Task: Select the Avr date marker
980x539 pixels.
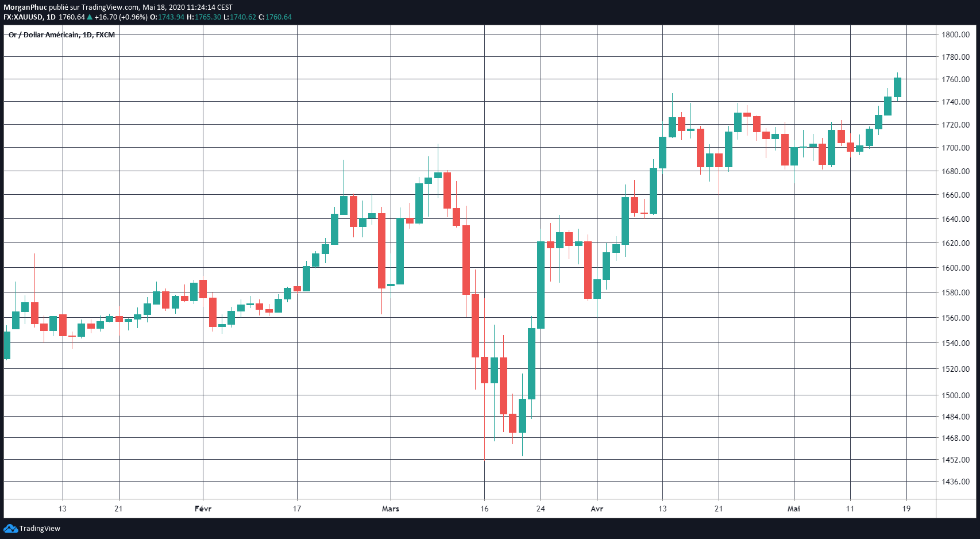Action: pos(597,509)
